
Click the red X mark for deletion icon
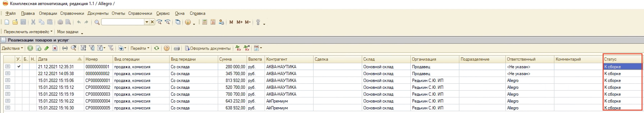tap(55, 48)
